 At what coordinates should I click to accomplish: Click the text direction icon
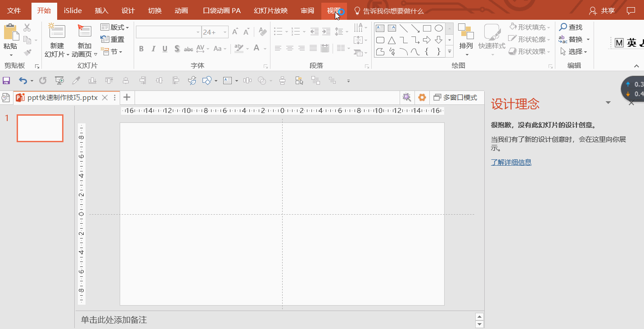[358, 28]
